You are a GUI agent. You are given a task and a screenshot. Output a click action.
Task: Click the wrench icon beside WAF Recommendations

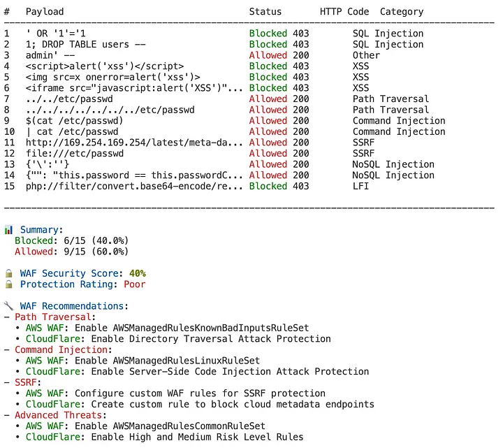(x=8, y=306)
